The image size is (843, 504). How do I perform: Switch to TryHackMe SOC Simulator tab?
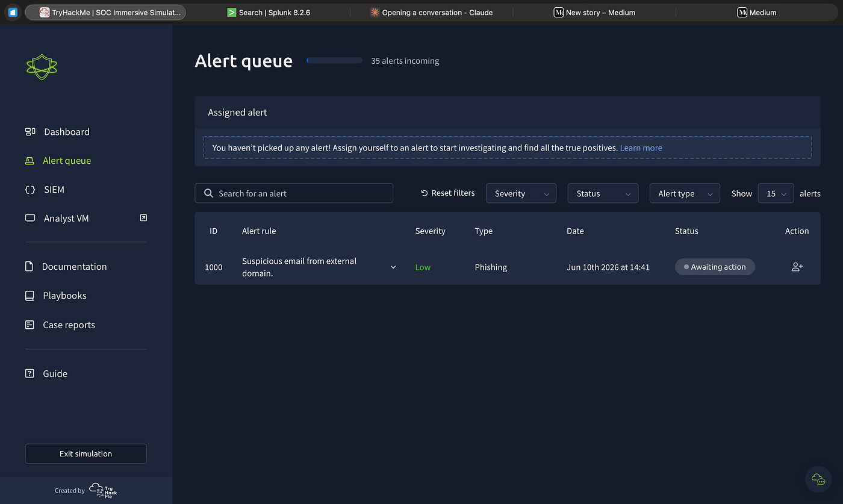[105, 12]
